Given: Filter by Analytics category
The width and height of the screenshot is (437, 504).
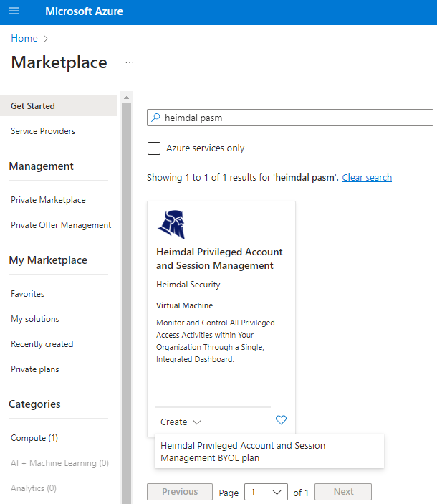Looking at the screenshot, I should [x=34, y=488].
